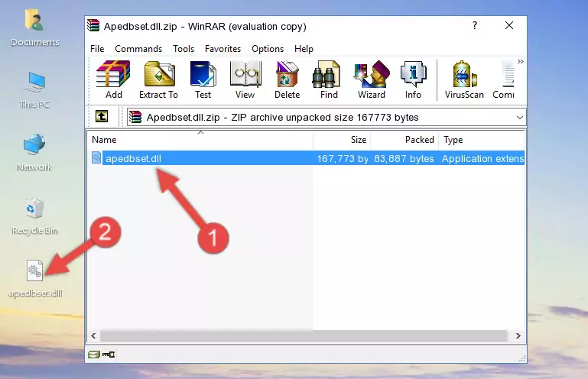Click the apedbset.dll file icon in list
This screenshot has width=588, height=379.
coord(96,158)
